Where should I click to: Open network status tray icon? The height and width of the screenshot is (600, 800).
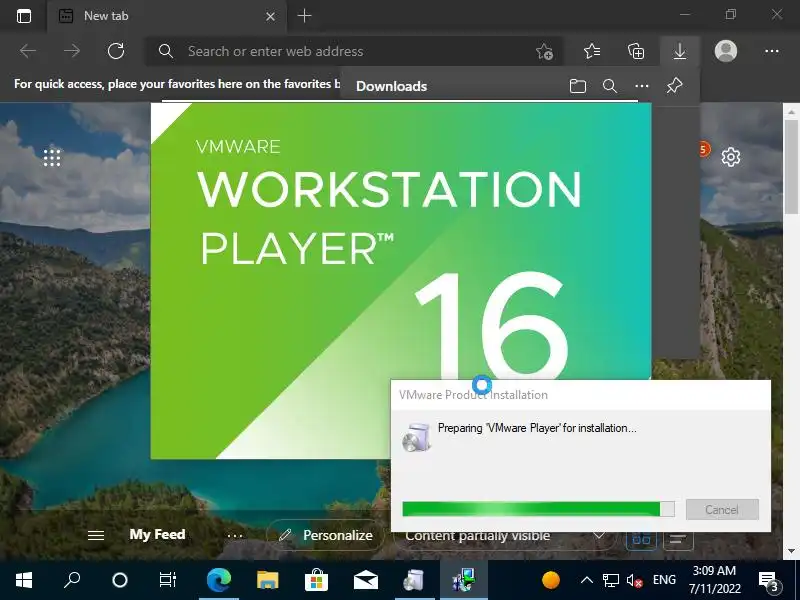click(x=610, y=580)
